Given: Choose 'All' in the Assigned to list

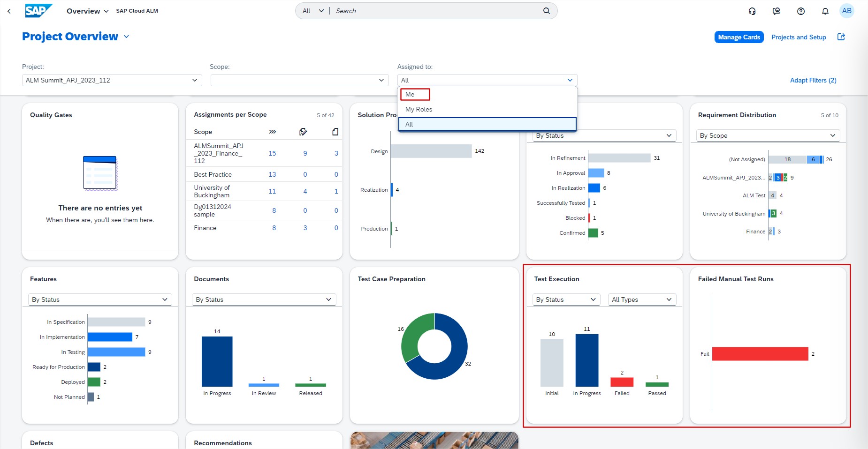Looking at the screenshot, I should pyautogui.click(x=487, y=124).
